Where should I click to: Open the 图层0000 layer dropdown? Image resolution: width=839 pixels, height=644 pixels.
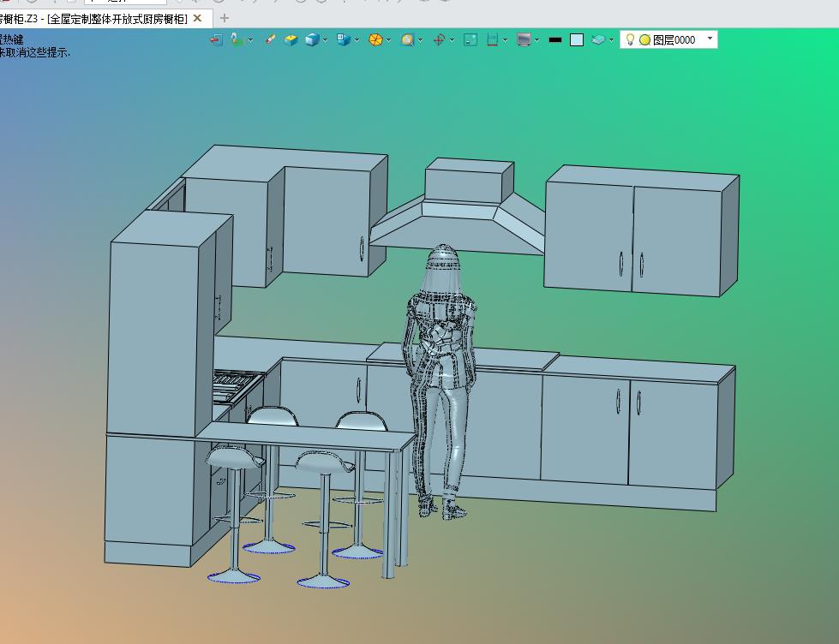[710, 39]
